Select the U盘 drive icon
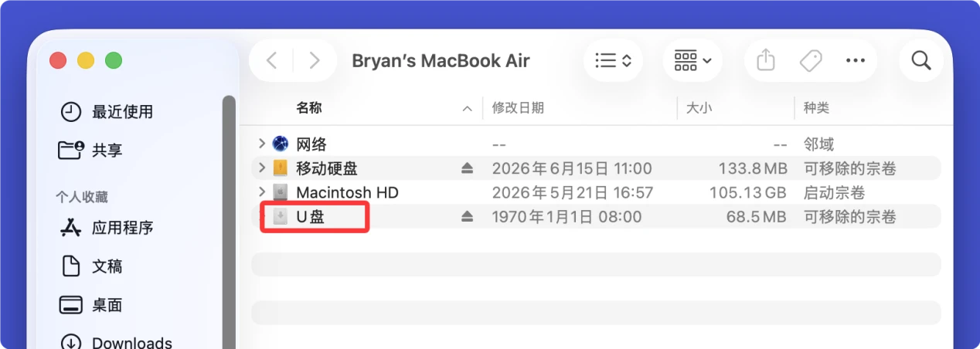This screenshot has height=349, width=980. [x=280, y=216]
